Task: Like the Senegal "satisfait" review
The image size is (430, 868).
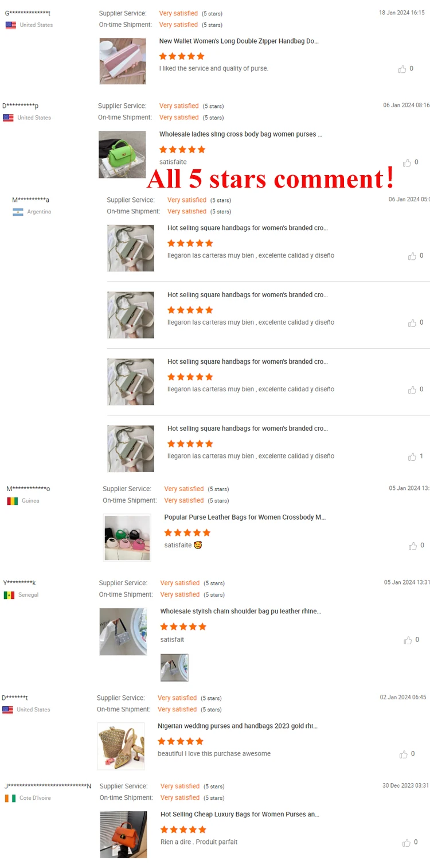Action: [408, 640]
